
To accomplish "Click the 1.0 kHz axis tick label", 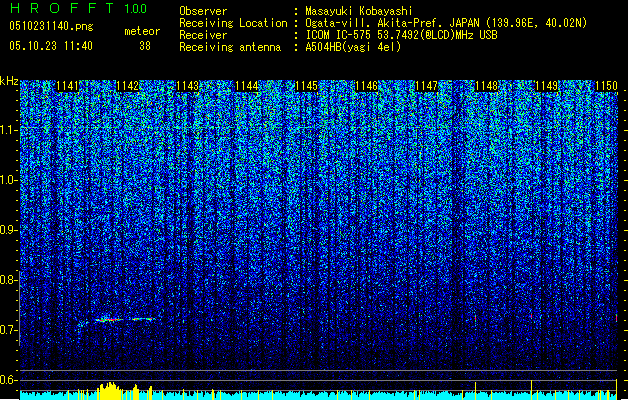I will coord(8,180).
